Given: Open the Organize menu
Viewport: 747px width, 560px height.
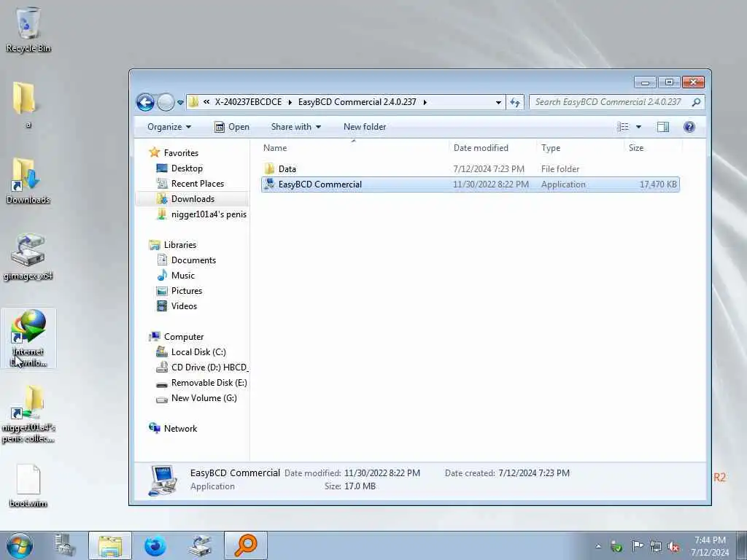Looking at the screenshot, I should click(x=169, y=127).
